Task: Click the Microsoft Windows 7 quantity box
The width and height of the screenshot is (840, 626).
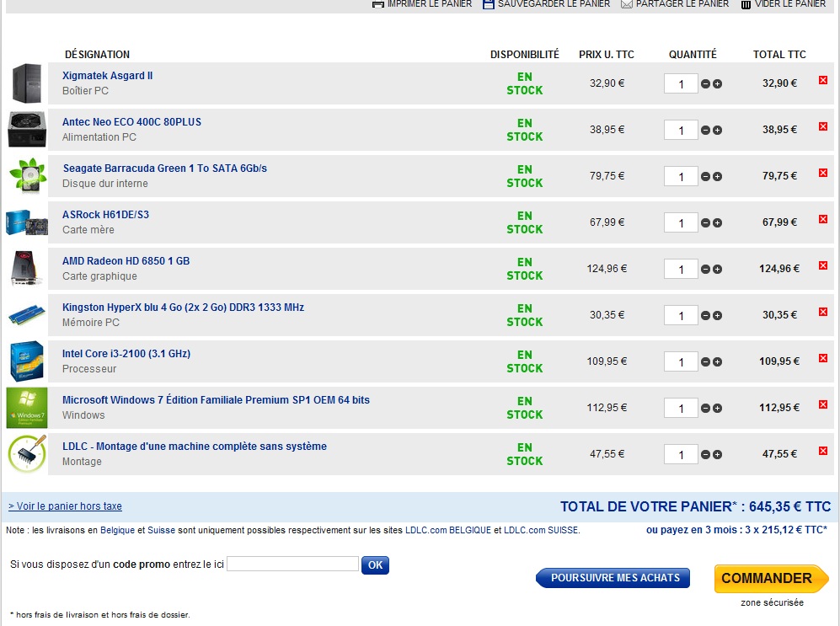Action: point(681,409)
